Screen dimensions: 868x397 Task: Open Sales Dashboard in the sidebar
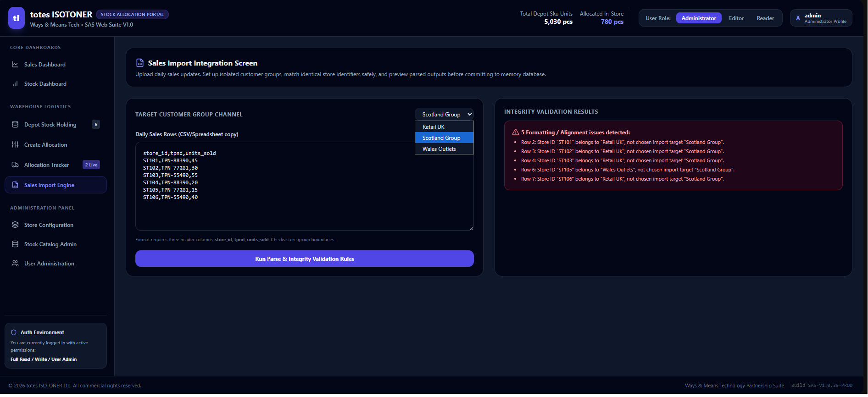pyautogui.click(x=56, y=65)
